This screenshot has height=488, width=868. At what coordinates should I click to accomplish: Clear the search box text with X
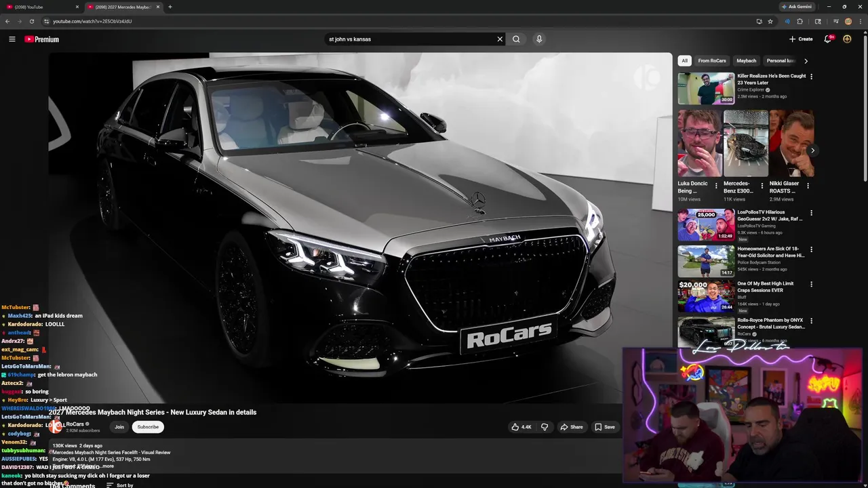click(500, 39)
